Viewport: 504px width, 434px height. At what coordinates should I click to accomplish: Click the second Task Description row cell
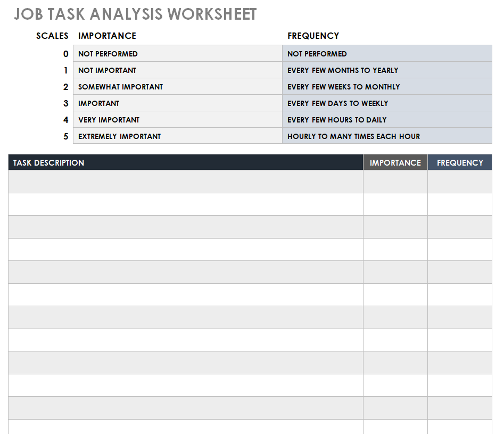pyautogui.click(x=185, y=204)
